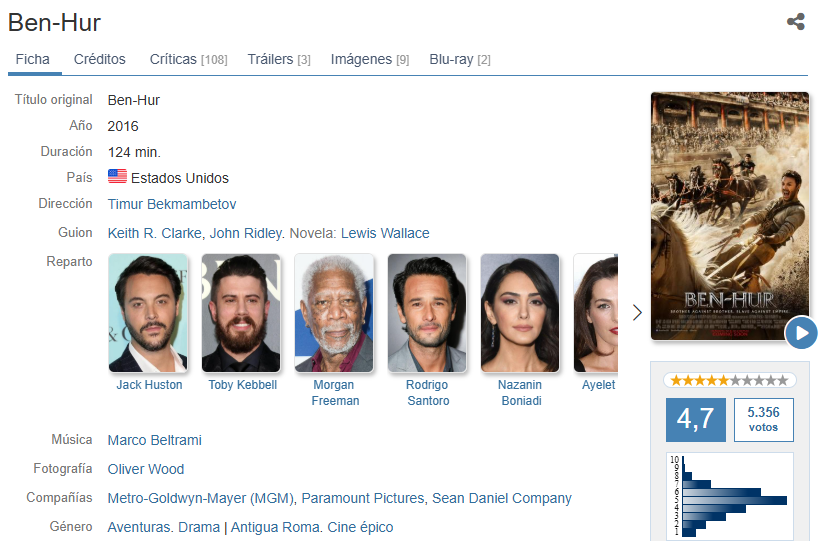
Task: Click the 124 min. duration value
Action: [134, 152]
